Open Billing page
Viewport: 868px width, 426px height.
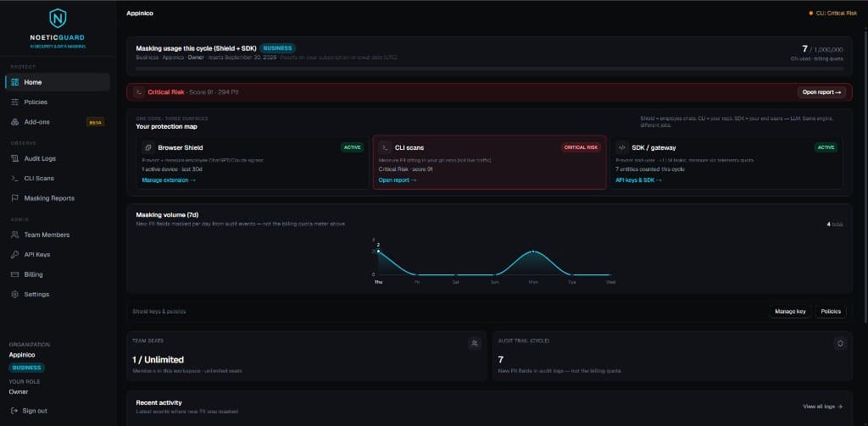point(58,274)
